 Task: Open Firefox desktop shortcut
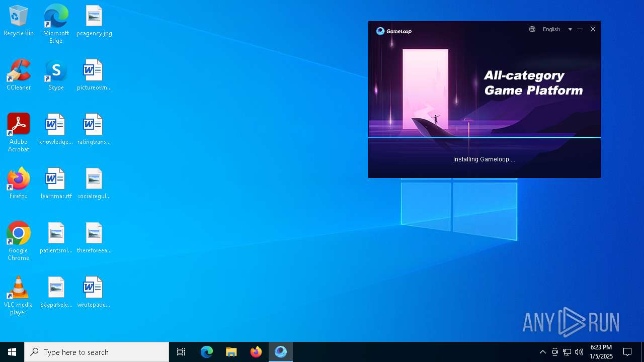(x=19, y=184)
